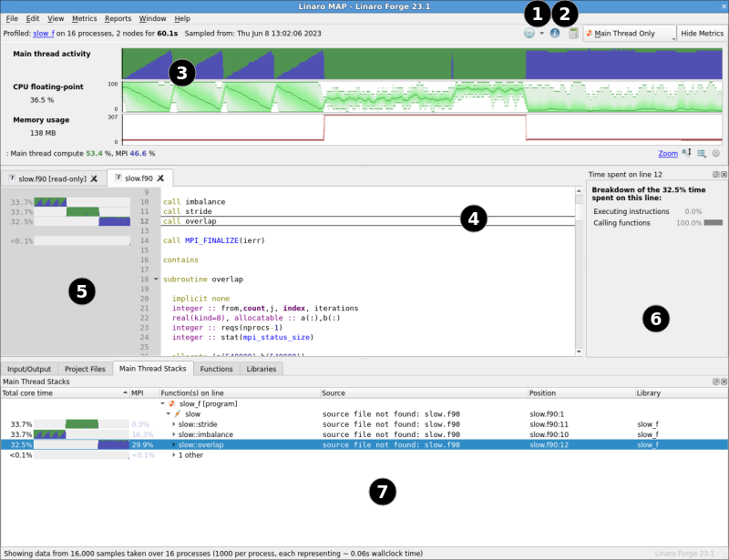Switch to the slow.f90 [read-only] tab

(52, 178)
